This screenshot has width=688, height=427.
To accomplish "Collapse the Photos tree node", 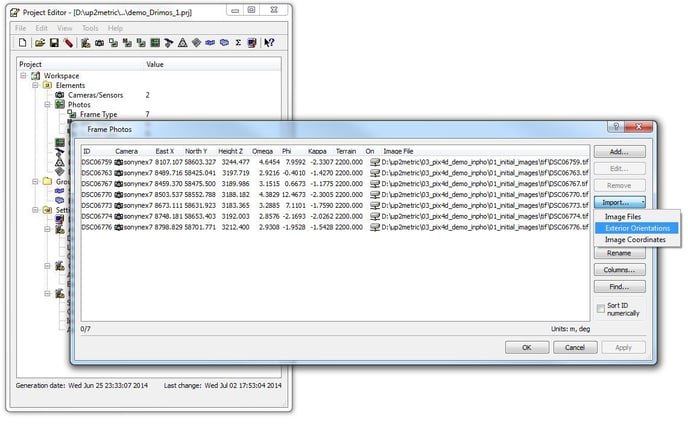I will (47, 105).
